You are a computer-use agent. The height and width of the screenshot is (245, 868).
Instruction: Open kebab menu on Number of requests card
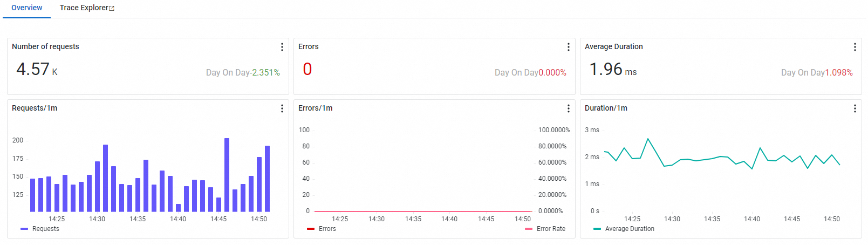(x=282, y=47)
